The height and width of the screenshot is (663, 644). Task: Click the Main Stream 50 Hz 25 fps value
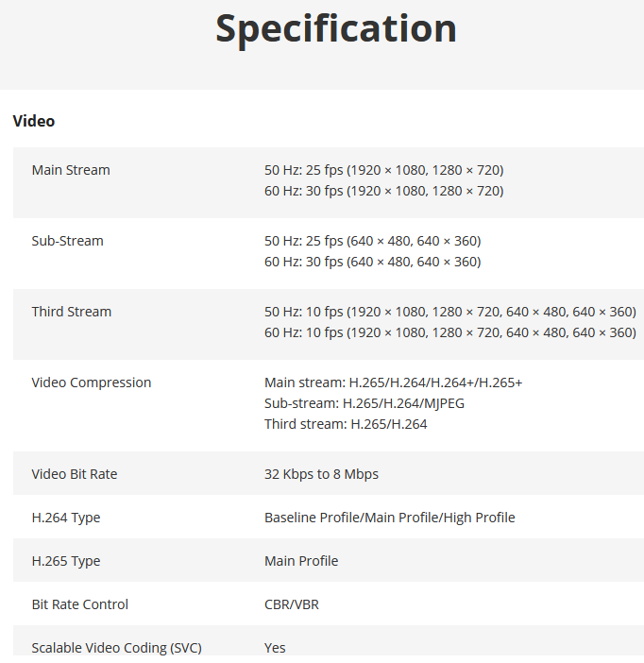click(x=383, y=170)
